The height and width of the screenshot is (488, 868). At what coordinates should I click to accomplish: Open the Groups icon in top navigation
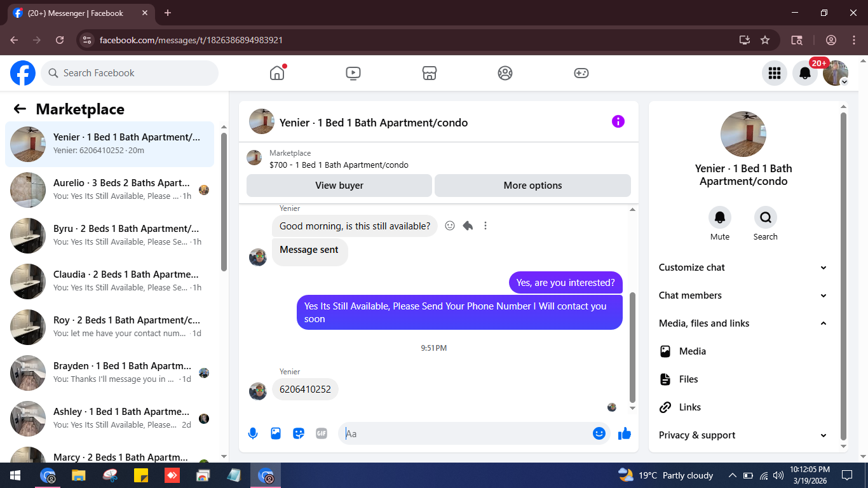click(505, 73)
